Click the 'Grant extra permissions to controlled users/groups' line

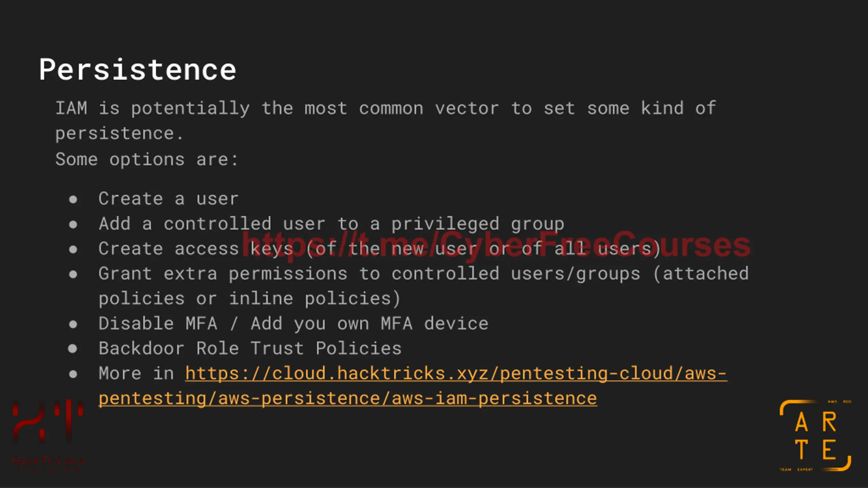click(423, 274)
